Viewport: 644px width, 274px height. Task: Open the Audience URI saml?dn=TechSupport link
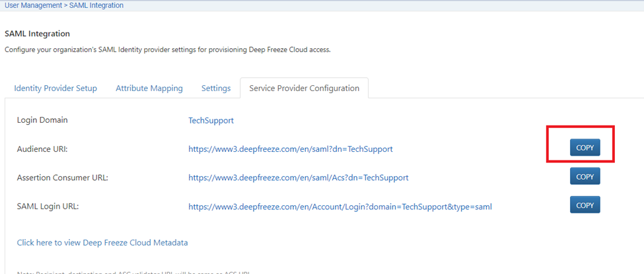pyautogui.click(x=290, y=149)
